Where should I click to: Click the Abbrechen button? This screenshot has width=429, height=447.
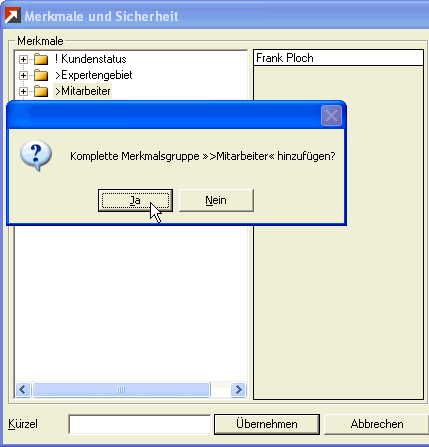click(x=377, y=424)
